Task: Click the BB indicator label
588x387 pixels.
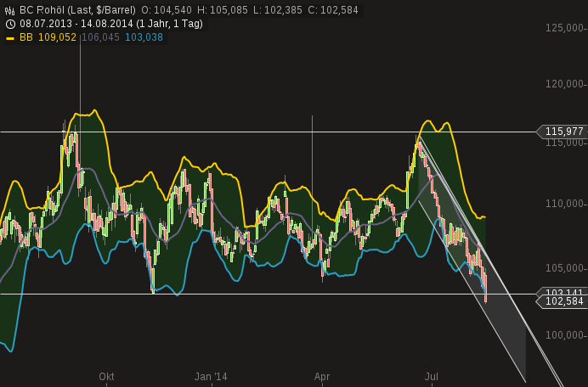Action: point(25,37)
